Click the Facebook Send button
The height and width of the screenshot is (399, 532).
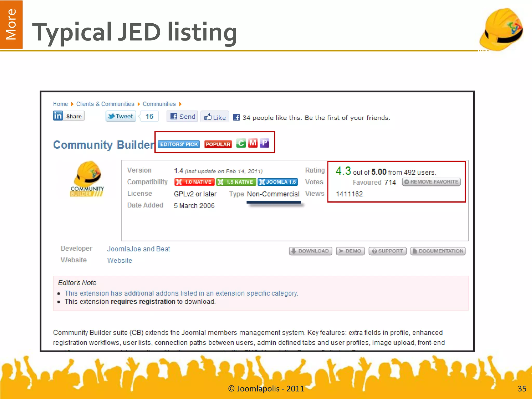pos(182,116)
